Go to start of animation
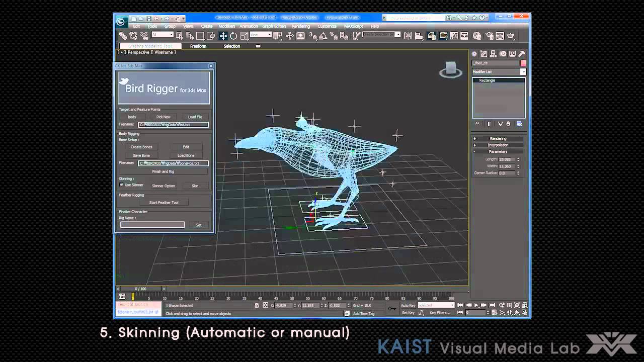This screenshot has height=362, width=644. coord(460,305)
